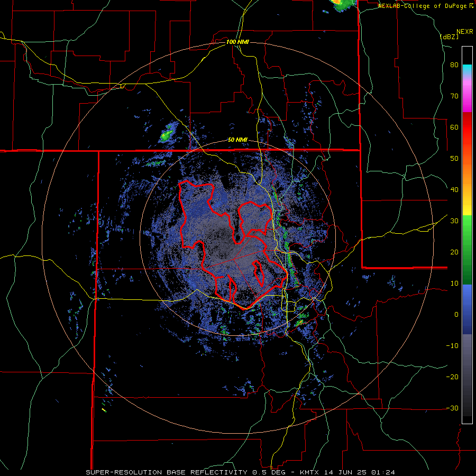
Task: Click the 'SUPER-RESOLUTION BASE REFLECTIVITY' caption text
Action: point(167,472)
